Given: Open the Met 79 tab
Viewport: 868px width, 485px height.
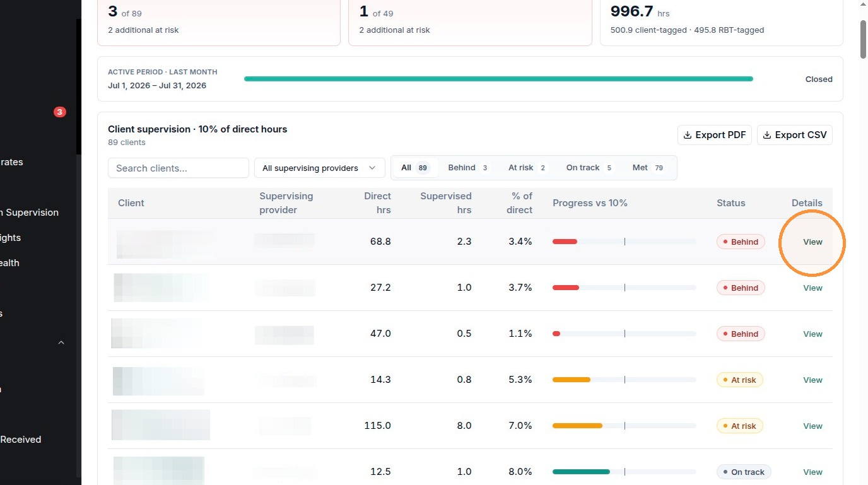Looking at the screenshot, I should [649, 168].
